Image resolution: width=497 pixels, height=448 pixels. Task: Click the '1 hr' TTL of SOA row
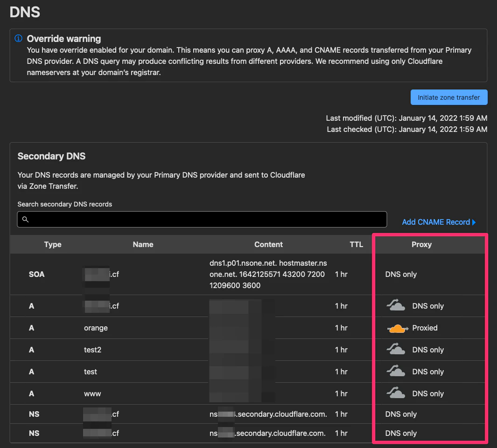point(341,274)
